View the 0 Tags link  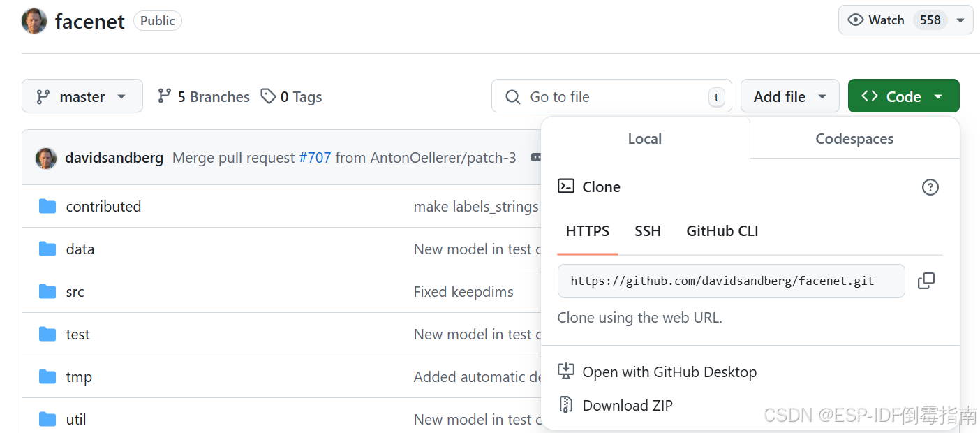(x=291, y=96)
